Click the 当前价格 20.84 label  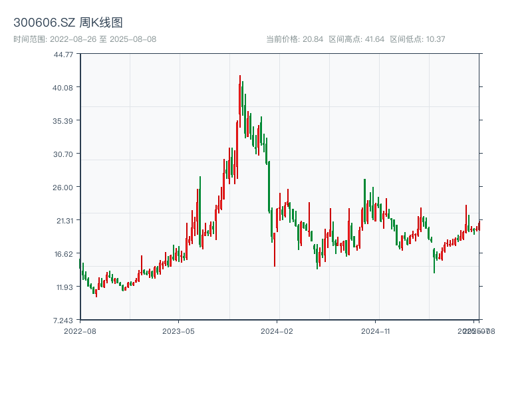point(295,39)
